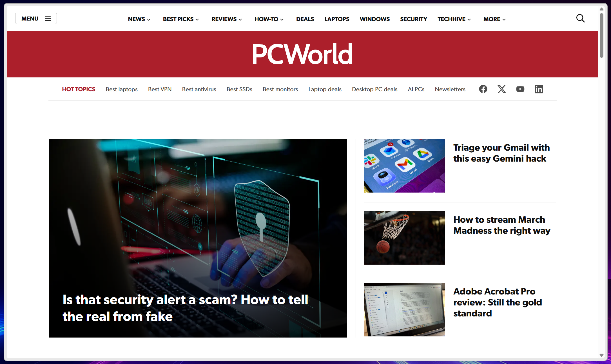Select the SECURITY menu item

click(x=413, y=19)
